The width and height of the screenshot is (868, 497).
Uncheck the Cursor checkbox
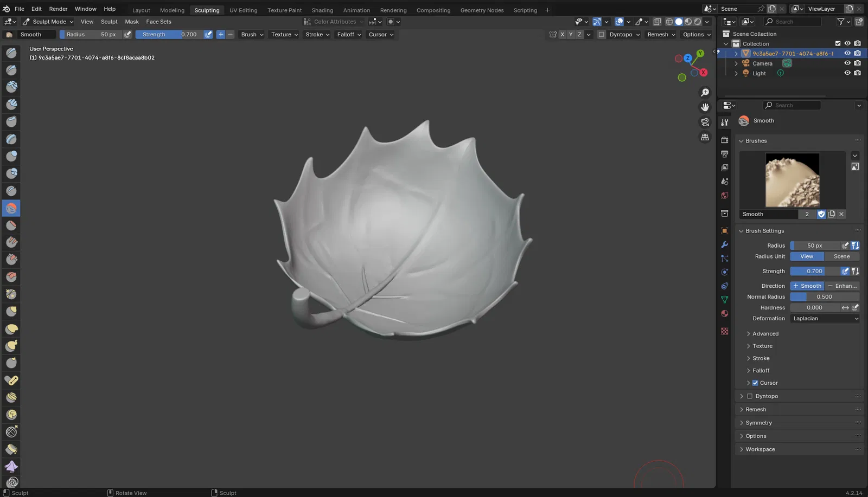coord(755,383)
